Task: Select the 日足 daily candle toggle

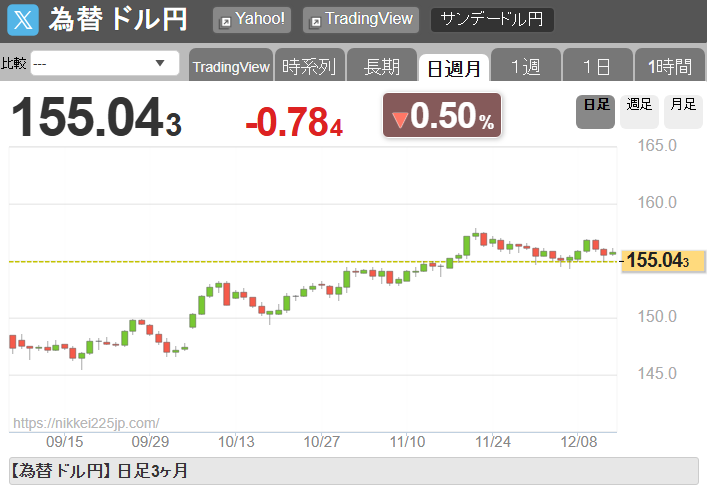Action: (596, 111)
